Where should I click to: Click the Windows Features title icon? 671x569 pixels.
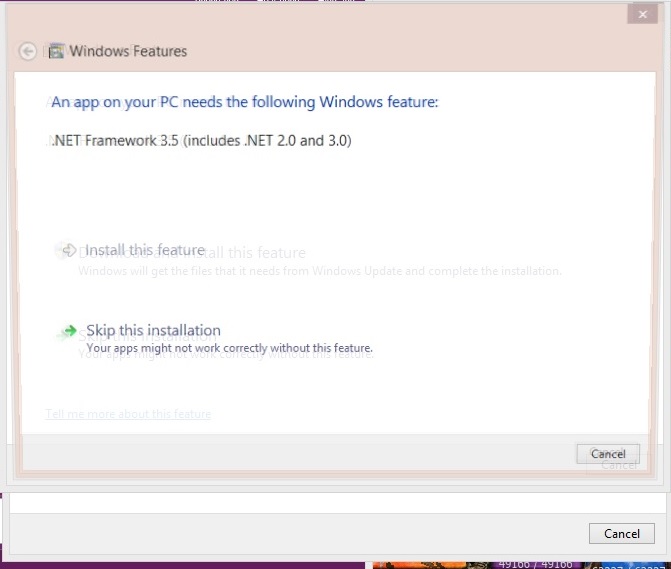(x=56, y=51)
